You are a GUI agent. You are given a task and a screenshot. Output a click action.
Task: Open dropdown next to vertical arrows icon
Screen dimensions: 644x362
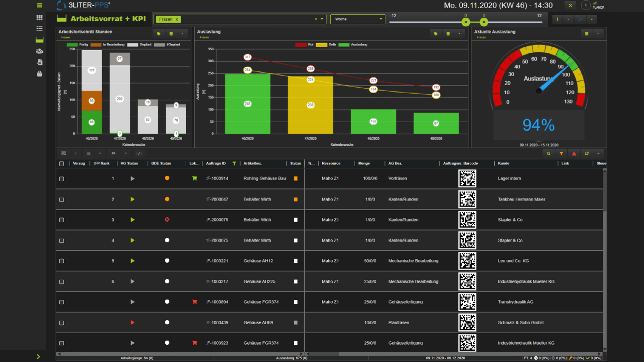coord(568,19)
